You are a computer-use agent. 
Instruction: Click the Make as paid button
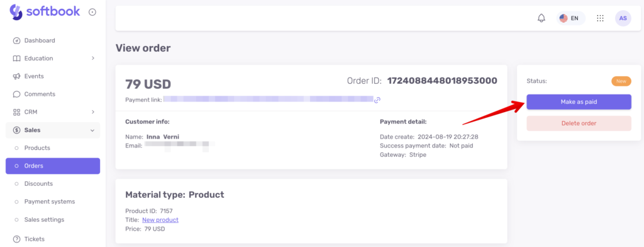tap(579, 102)
